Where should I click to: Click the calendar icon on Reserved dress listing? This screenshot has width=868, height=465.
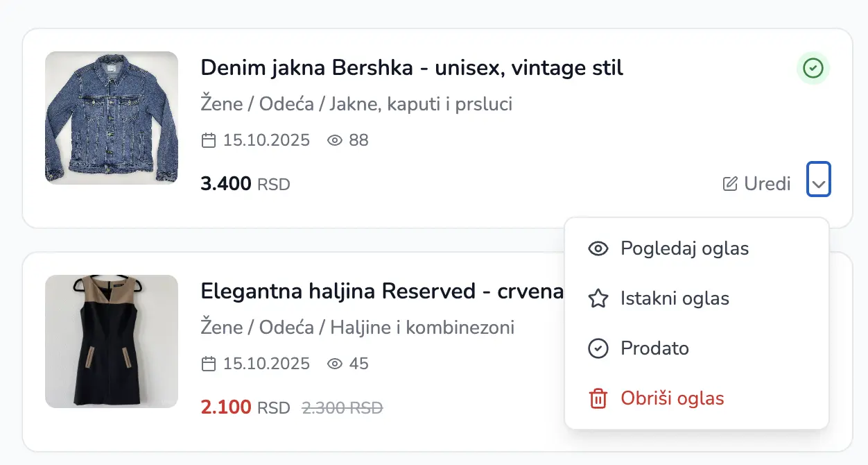[x=208, y=364]
